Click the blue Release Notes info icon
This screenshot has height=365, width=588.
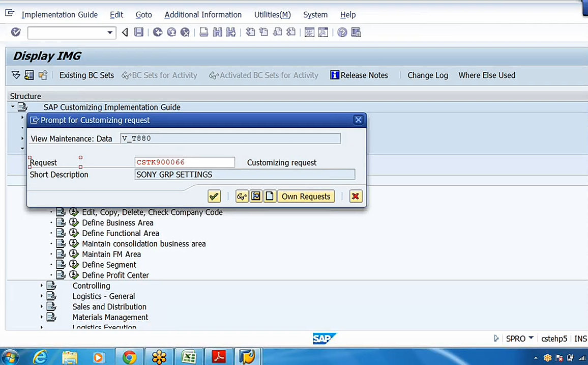coord(334,75)
